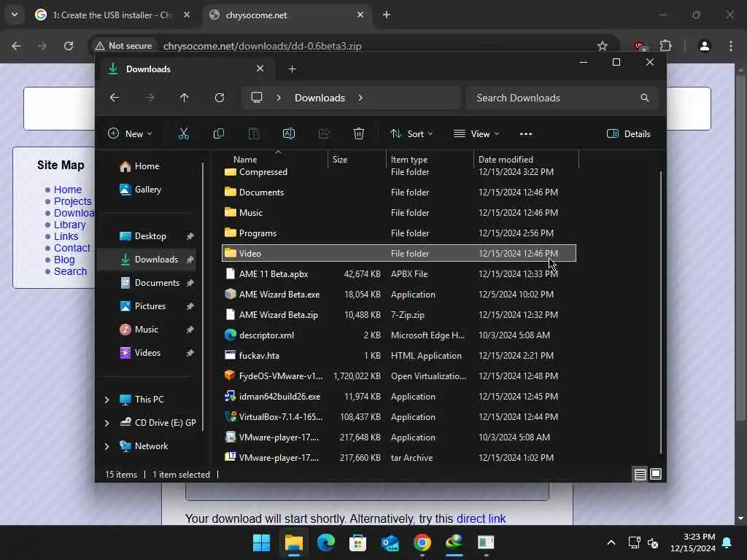747x560 pixels.
Task: Click the Paste clipboard icon in Explorer toolbar
Action: tap(254, 134)
